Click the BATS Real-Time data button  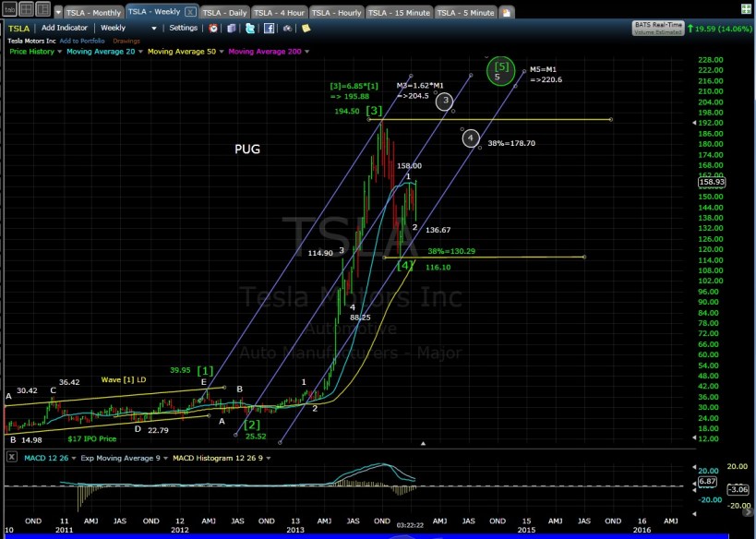658,28
